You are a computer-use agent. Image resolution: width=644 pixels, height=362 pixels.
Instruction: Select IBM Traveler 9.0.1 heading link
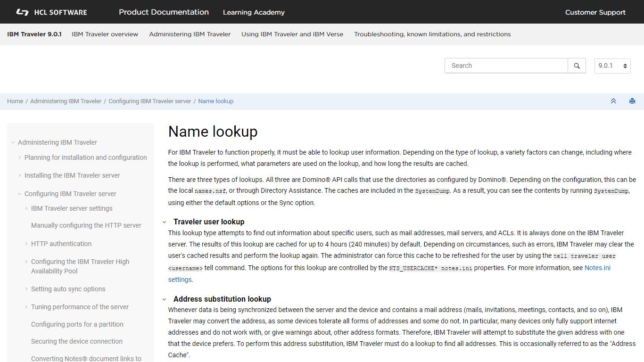[34, 34]
